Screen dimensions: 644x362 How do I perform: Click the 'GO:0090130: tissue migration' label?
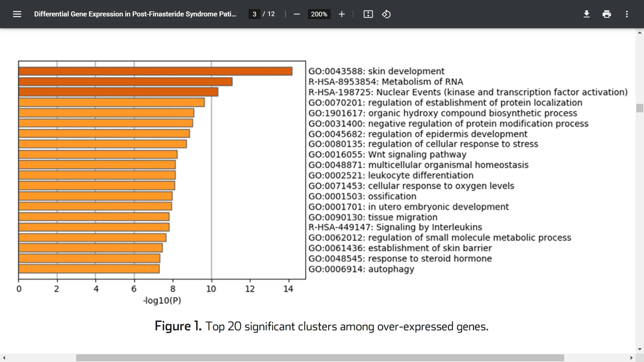[x=373, y=217]
